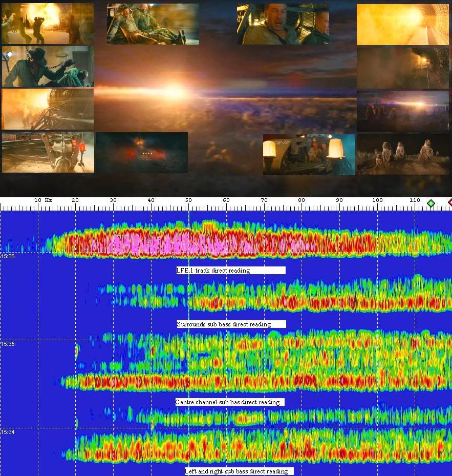
Task: Select the two men in cockpit thumbnail
Action: 283,24
